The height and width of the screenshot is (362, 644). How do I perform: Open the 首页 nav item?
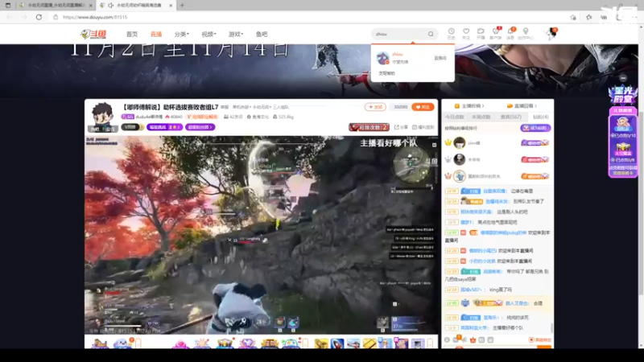pos(132,34)
